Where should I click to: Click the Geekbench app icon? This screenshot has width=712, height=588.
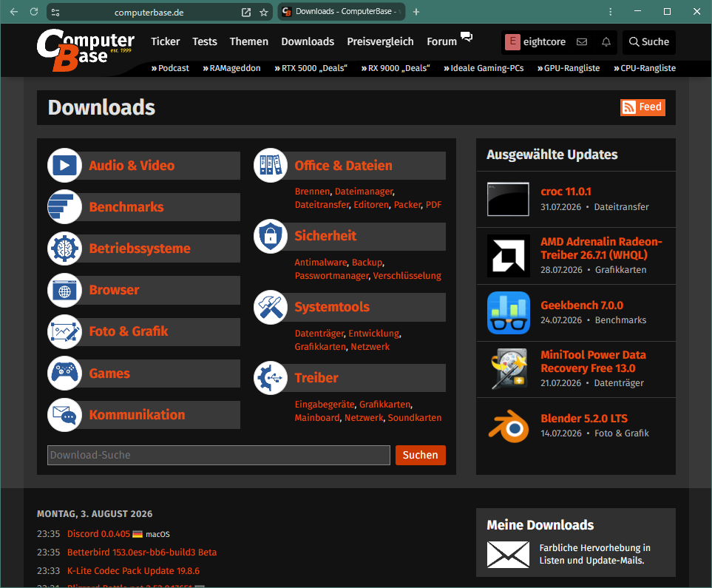(x=508, y=313)
